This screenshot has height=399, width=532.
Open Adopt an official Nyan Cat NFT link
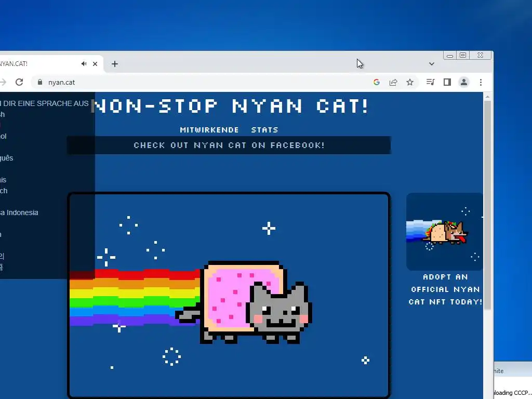tap(445, 289)
